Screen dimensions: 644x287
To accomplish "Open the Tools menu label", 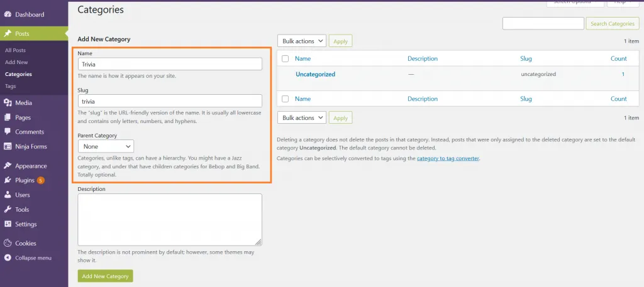I will pyautogui.click(x=22, y=210).
